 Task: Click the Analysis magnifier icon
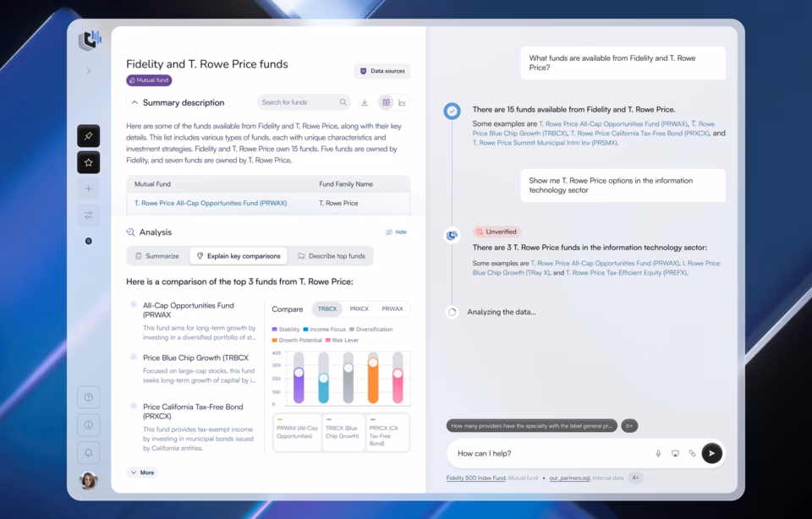click(130, 232)
